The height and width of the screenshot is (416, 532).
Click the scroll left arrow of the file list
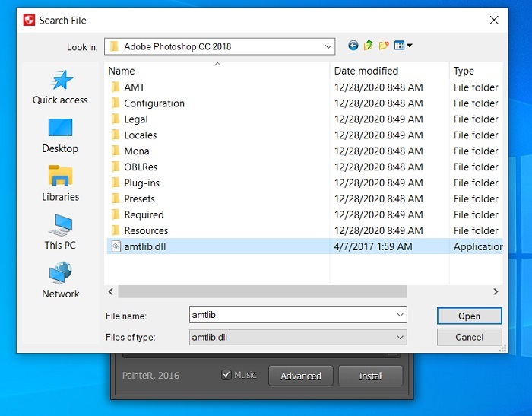coord(111,292)
